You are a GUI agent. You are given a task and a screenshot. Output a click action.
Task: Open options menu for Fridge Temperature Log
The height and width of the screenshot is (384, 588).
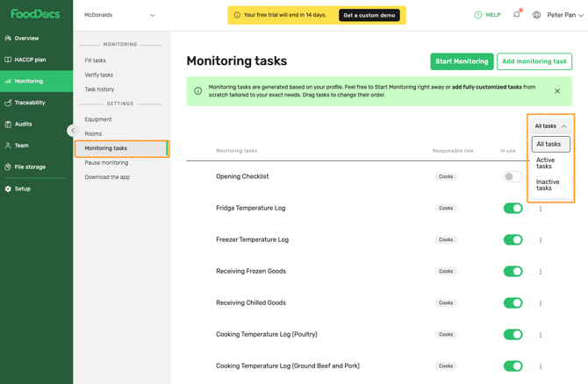[541, 209]
